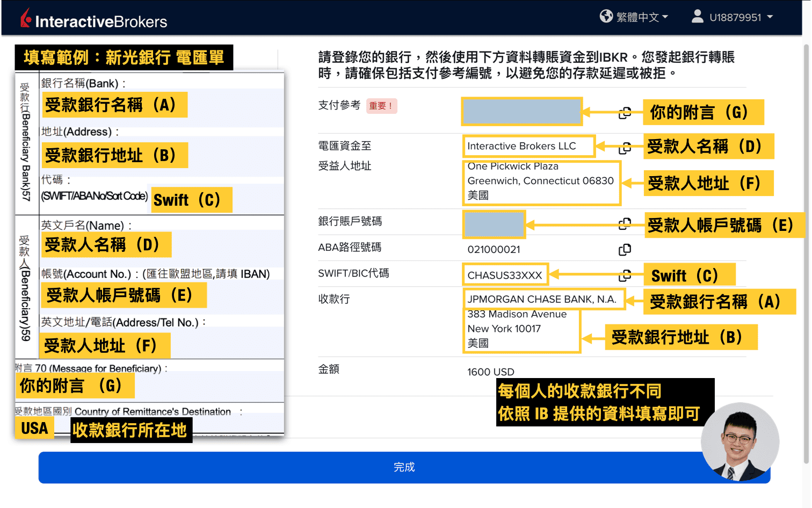
Task: Click the red 重要! badge
Action: point(381,106)
